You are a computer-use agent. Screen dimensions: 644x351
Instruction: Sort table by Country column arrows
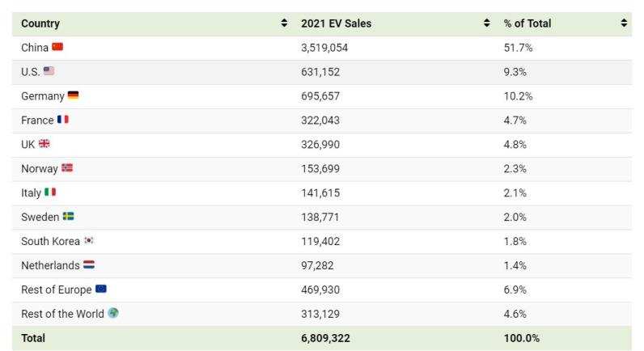coord(284,23)
